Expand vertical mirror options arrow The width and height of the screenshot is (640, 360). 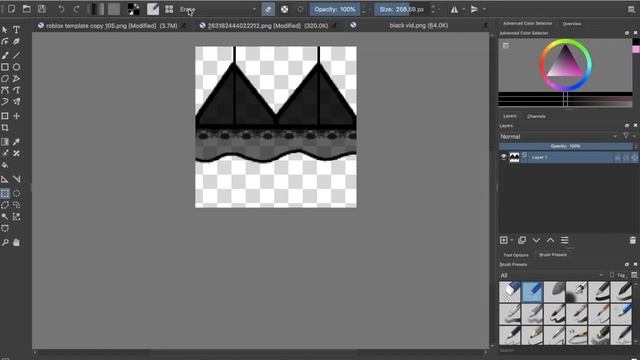tap(484, 9)
